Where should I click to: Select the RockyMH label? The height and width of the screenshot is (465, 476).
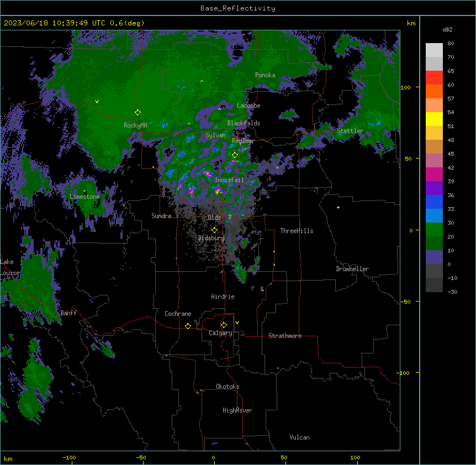coord(135,125)
